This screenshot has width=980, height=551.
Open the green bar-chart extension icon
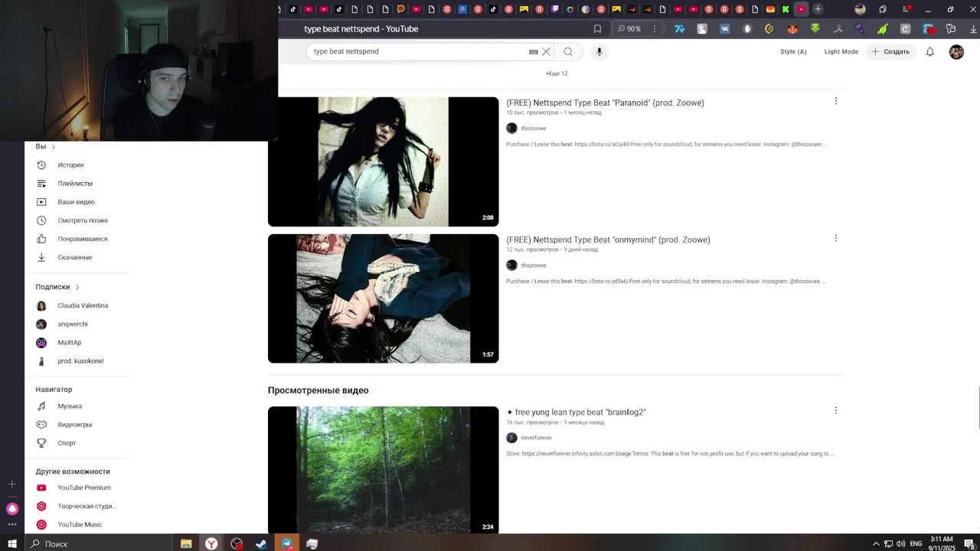click(882, 29)
